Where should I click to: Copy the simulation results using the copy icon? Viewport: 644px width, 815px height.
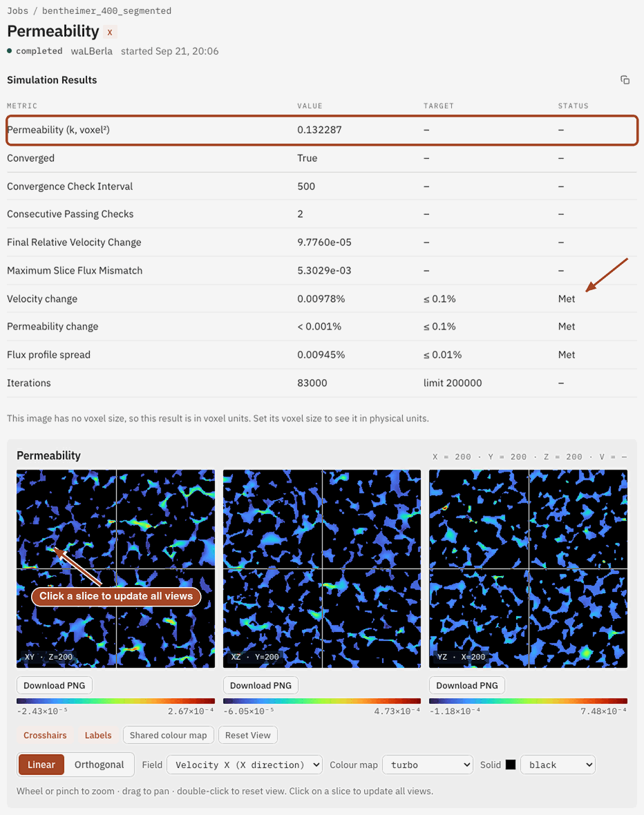pos(625,80)
